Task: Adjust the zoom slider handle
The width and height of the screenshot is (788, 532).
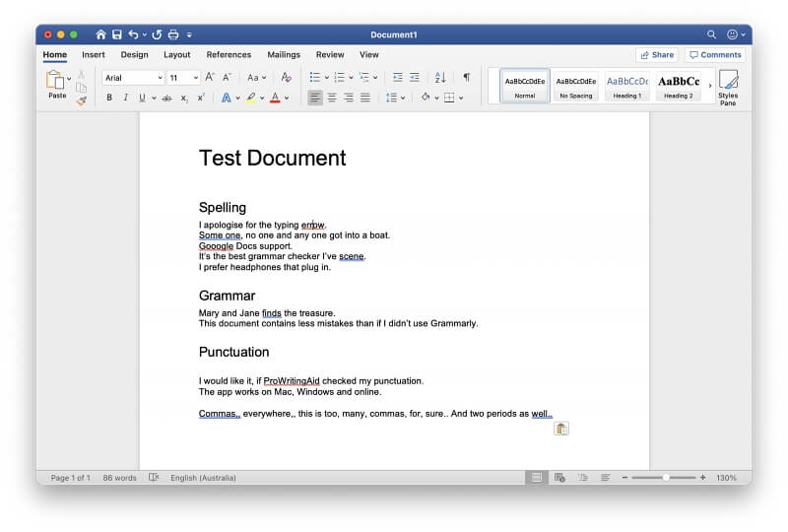Action: click(666, 477)
